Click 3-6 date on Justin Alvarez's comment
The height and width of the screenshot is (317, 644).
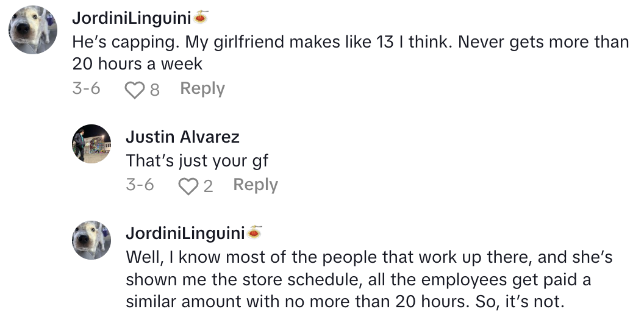(140, 185)
